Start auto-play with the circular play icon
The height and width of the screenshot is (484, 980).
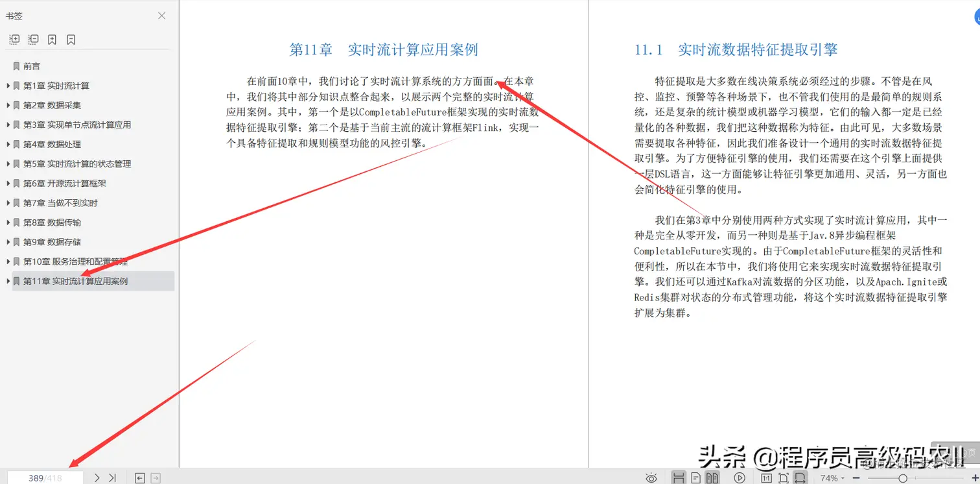pos(740,478)
